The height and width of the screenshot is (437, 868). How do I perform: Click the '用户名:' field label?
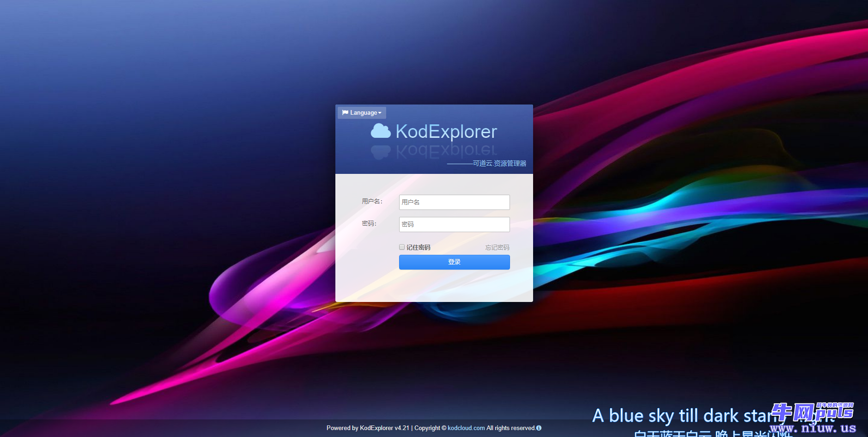(x=372, y=201)
